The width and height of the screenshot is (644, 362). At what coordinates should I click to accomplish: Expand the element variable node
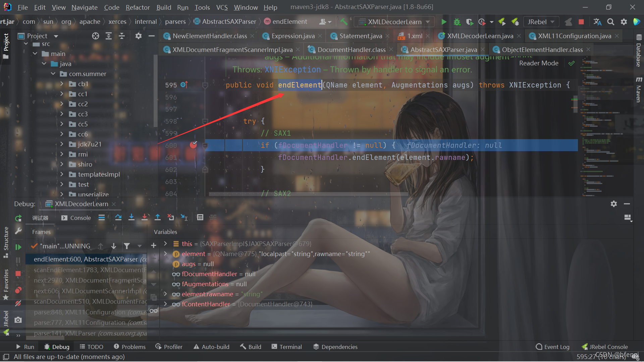(x=165, y=254)
